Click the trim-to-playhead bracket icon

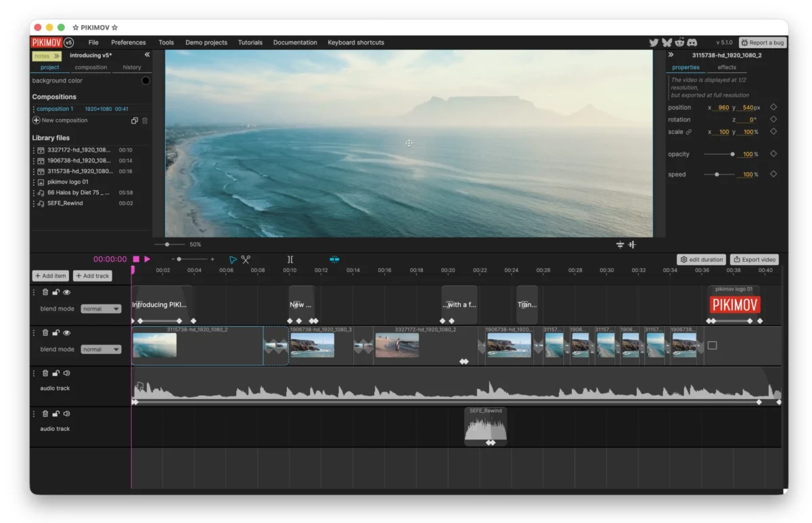[x=290, y=260]
